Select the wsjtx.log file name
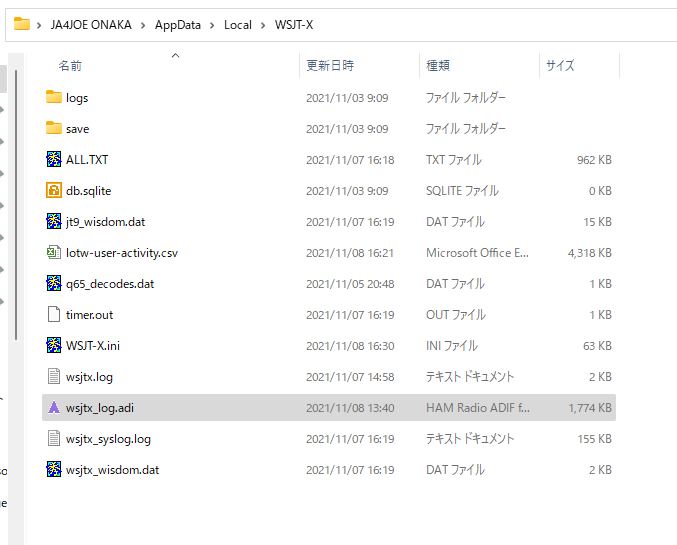 [89, 377]
